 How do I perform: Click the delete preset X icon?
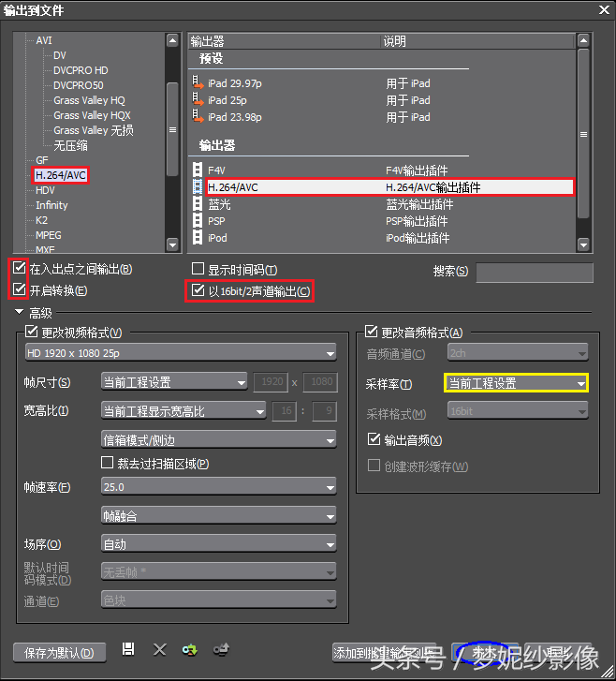160,649
